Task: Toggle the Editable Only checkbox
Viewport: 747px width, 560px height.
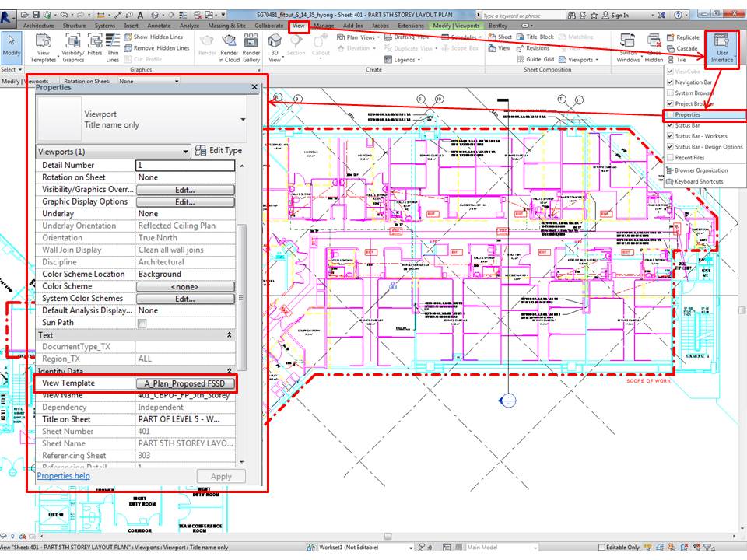Action: 603,547
